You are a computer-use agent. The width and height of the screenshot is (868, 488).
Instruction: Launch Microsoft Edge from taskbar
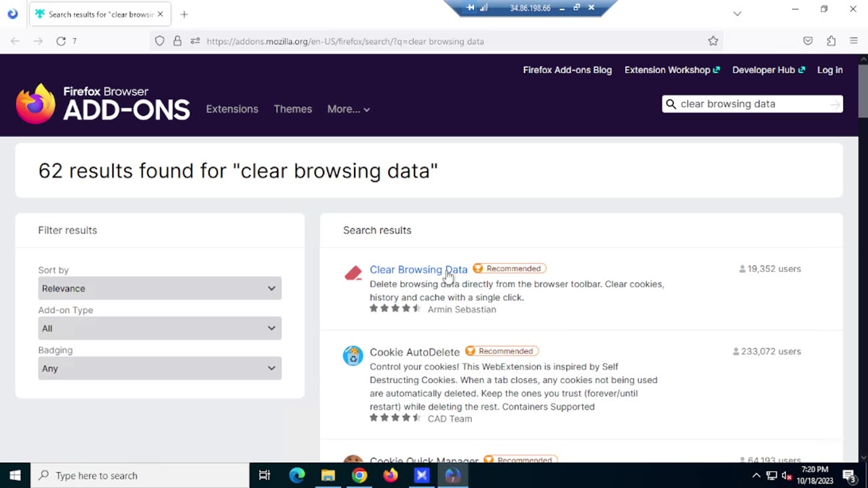[x=297, y=475]
